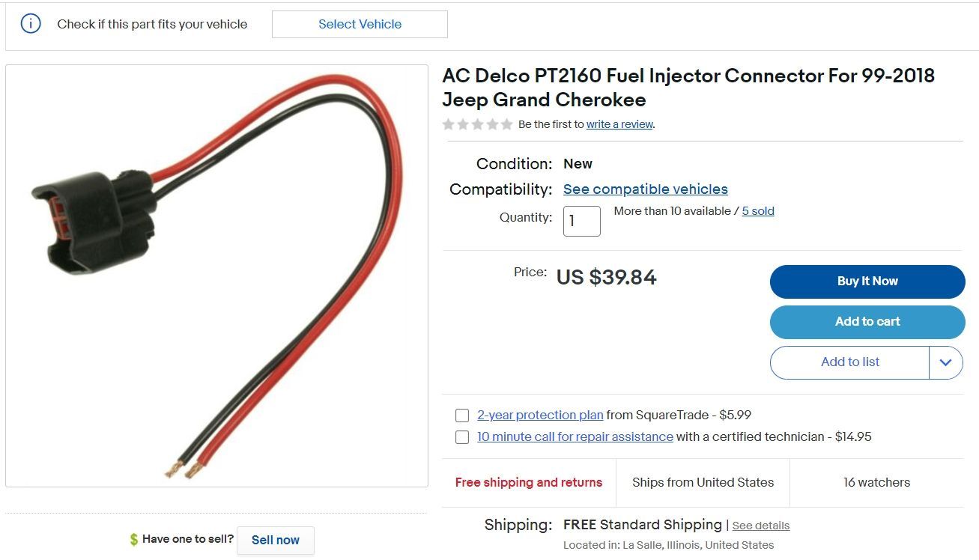Click the star rating icons
The width and height of the screenshot is (979, 560).
point(477,124)
